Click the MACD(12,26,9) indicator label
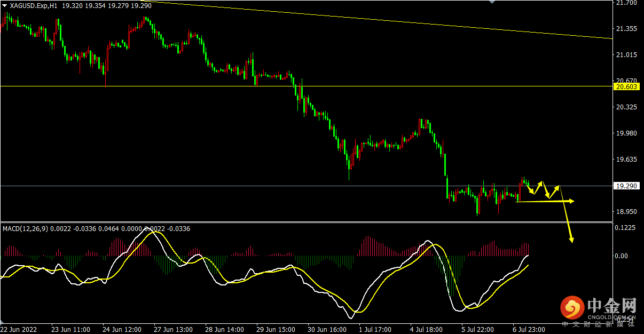The width and height of the screenshot is (644, 334). [x=26, y=229]
